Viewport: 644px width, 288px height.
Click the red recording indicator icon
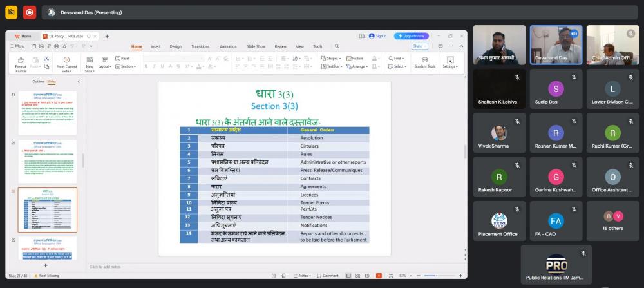click(30, 12)
